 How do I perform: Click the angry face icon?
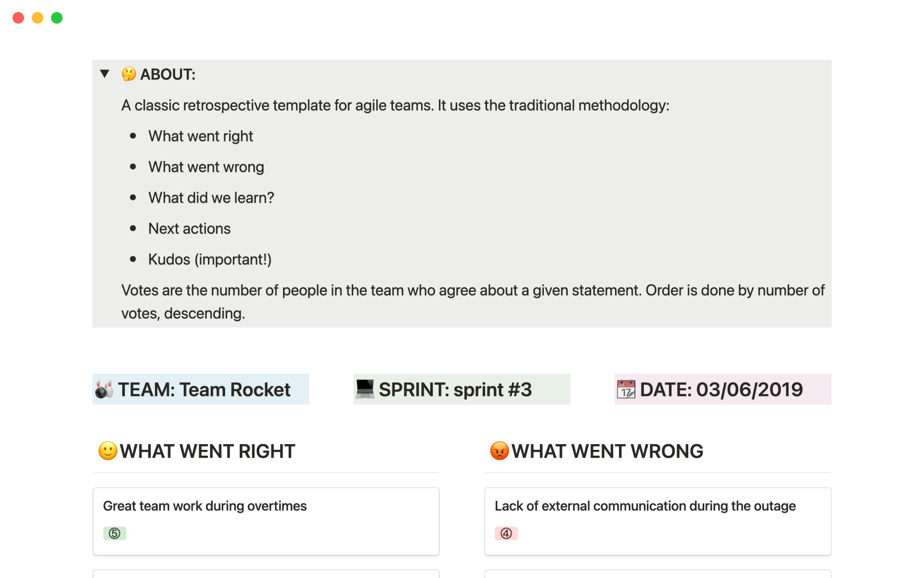coord(500,451)
